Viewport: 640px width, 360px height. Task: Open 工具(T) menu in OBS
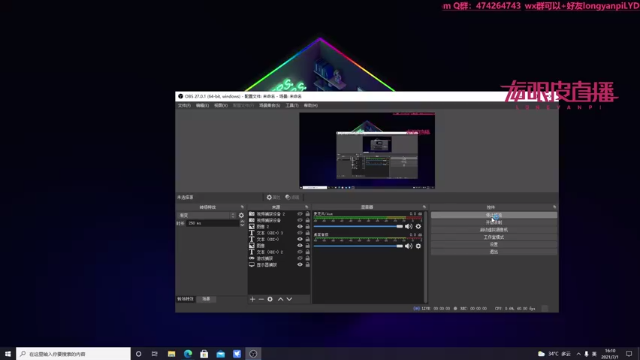pyautogui.click(x=292, y=105)
